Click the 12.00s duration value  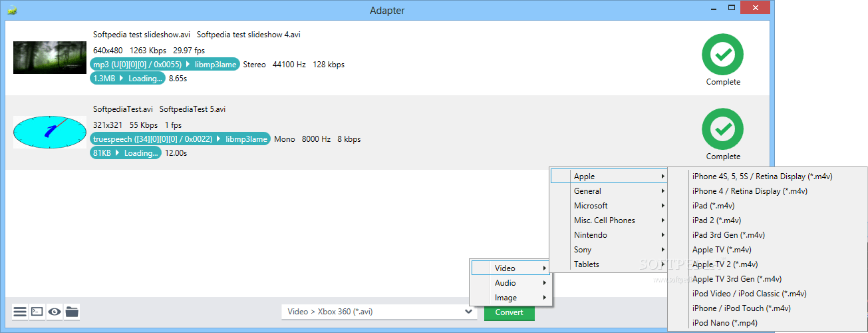click(x=176, y=153)
